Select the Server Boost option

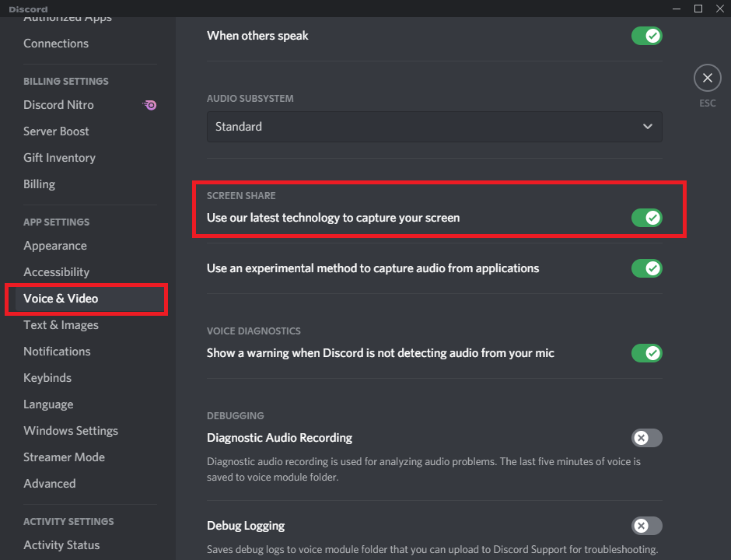55,131
